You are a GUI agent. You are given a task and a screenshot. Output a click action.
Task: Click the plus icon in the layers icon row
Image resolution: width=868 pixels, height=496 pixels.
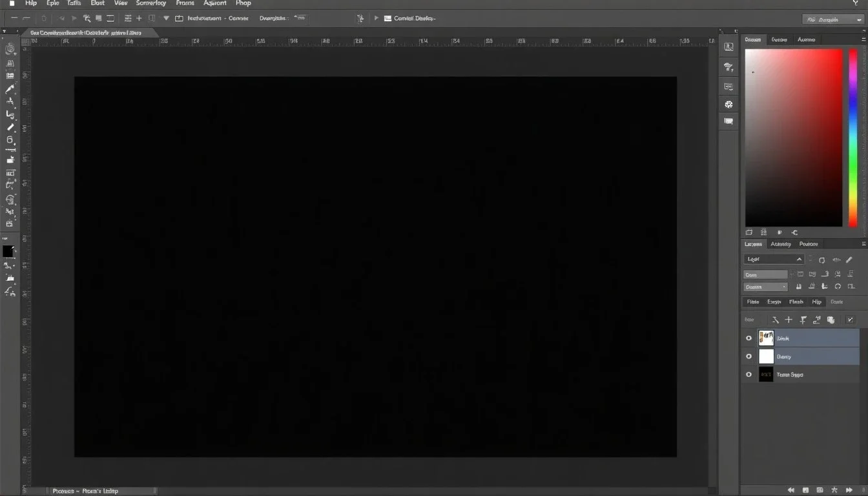pyautogui.click(x=789, y=320)
